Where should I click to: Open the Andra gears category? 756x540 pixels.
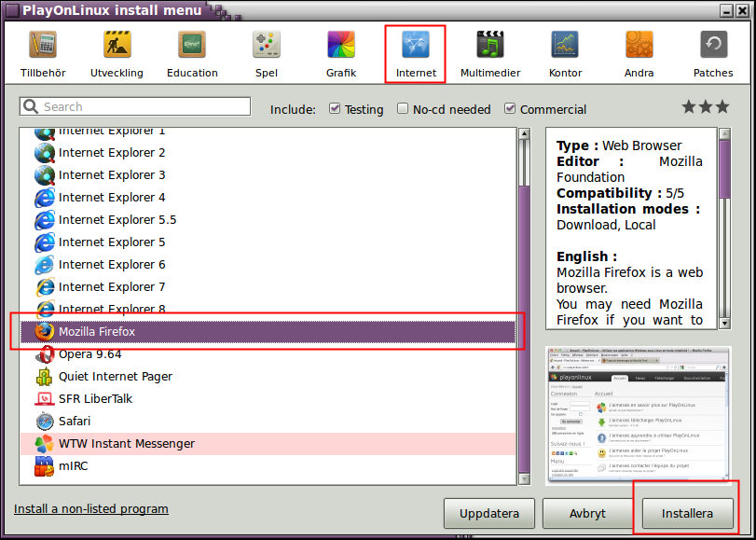[x=639, y=45]
